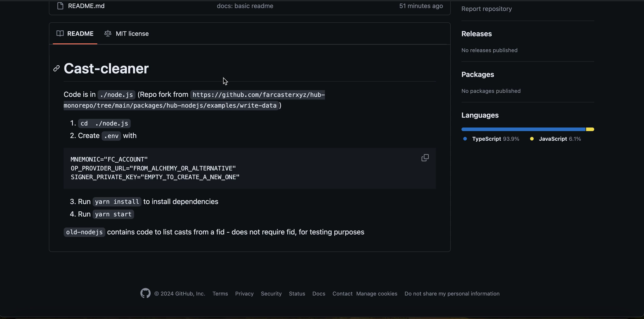Click 'No packages published' text
The width and height of the screenshot is (644, 319).
click(x=491, y=91)
